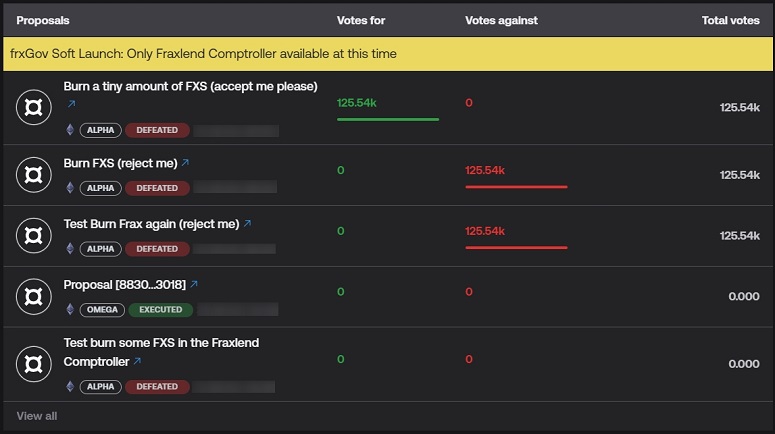The width and height of the screenshot is (775, 434).
Task: Click DEFEATED badge on 'Test Burn Frax again'
Action: point(157,249)
